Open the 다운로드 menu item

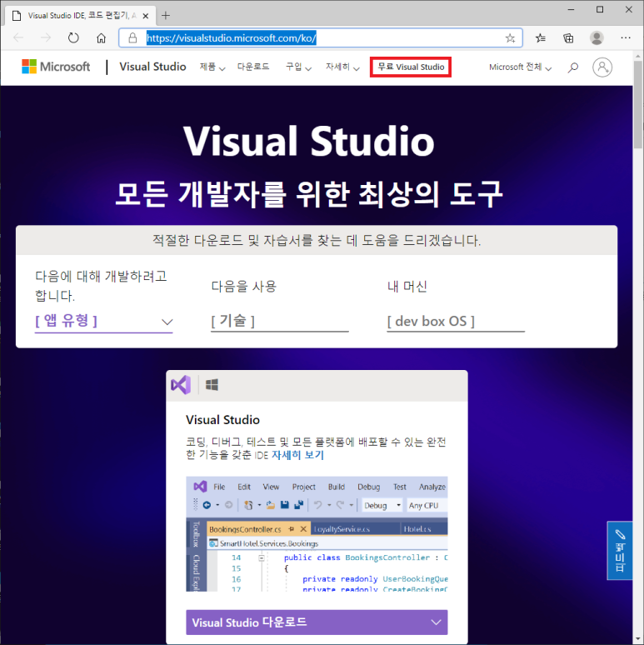click(x=253, y=67)
